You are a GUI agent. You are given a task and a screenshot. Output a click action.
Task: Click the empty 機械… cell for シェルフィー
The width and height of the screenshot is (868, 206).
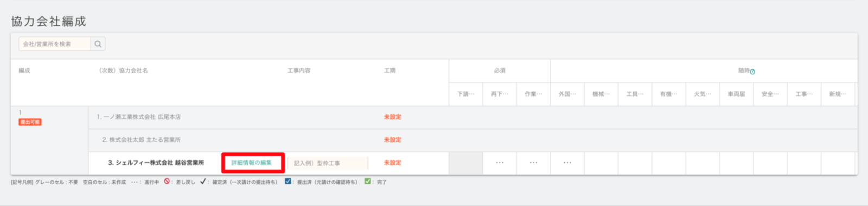point(601,163)
